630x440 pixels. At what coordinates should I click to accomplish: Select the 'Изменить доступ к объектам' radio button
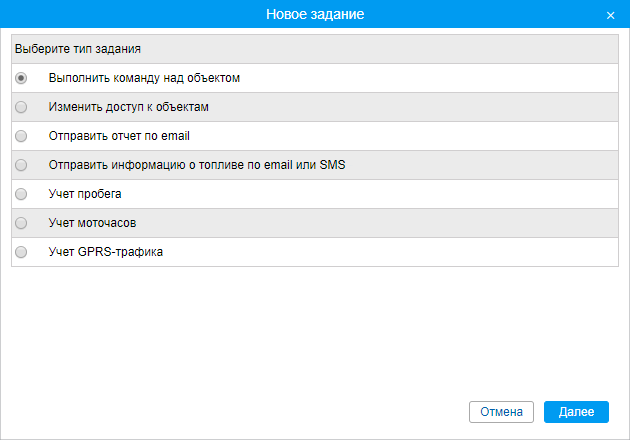click(x=21, y=107)
